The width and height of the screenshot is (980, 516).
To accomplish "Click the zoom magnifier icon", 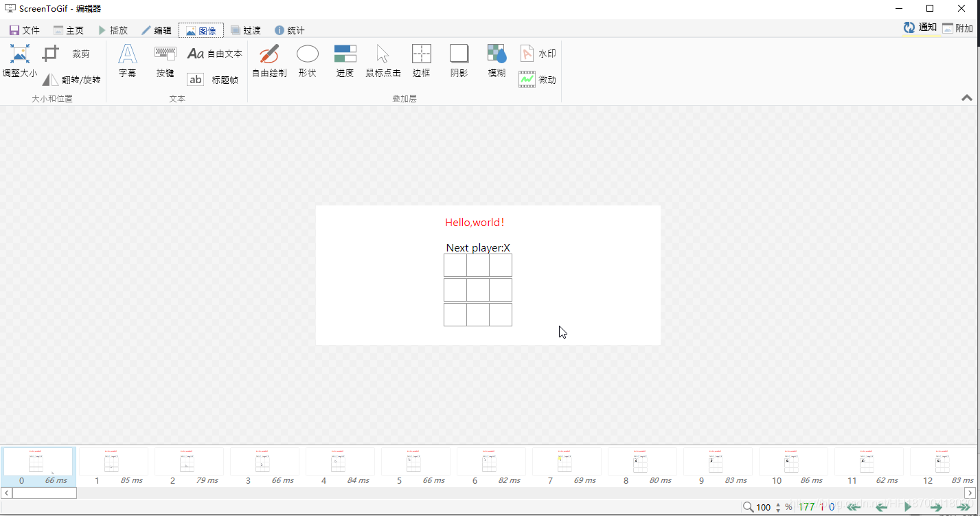I will point(748,507).
